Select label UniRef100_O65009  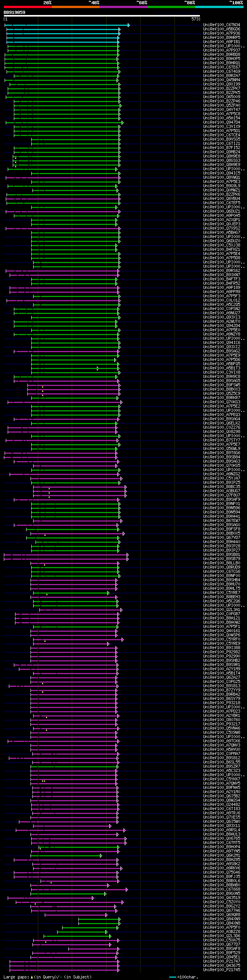coord(222,97)
